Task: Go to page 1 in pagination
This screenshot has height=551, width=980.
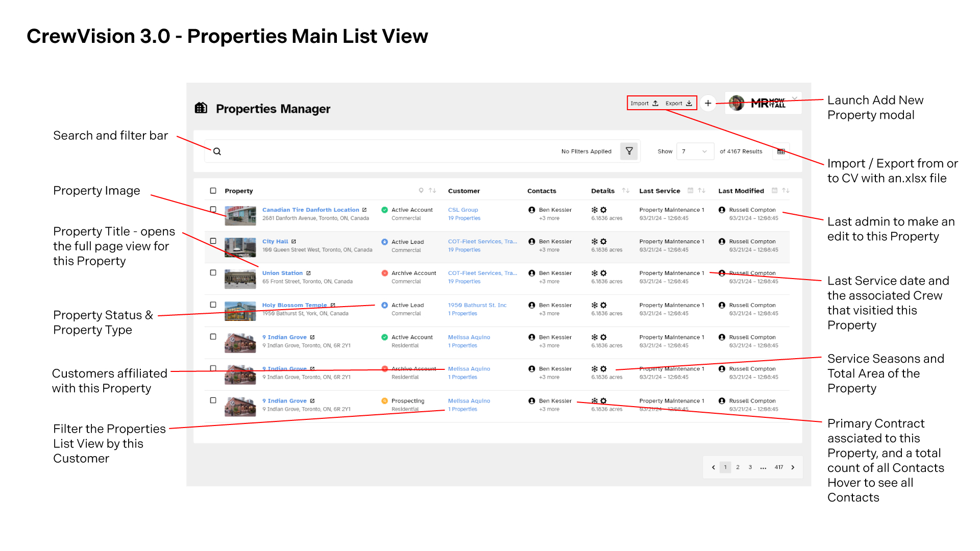Action: (x=725, y=467)
